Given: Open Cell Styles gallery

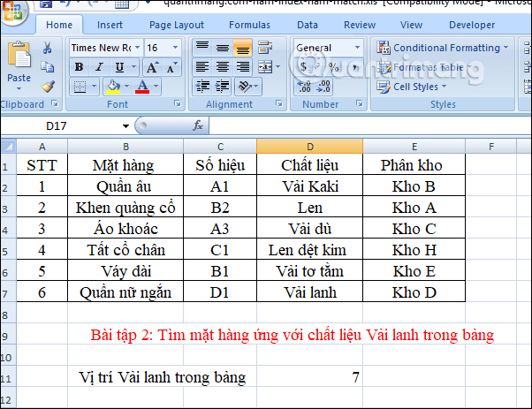Looking at the screenshot, I should coord(411,87).
